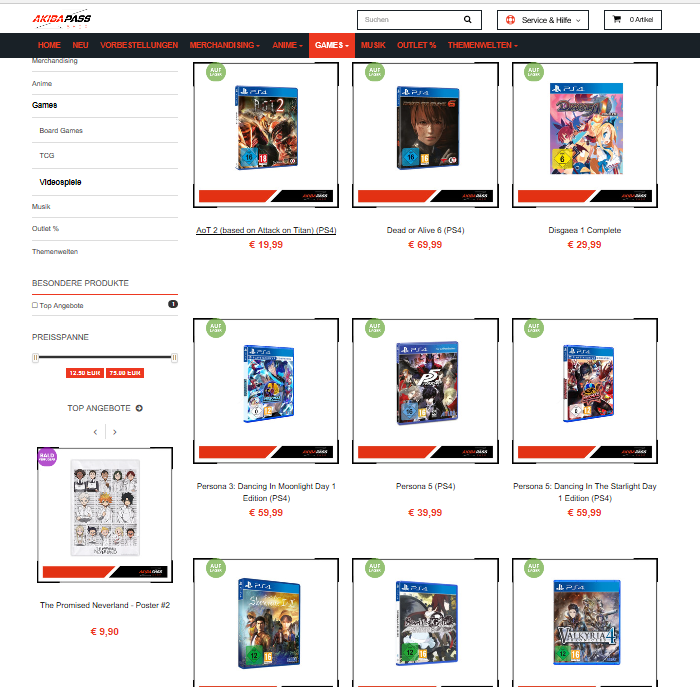Screen dimensions: 700x687
Task: Click the Auf Lager badge on Persona 5
Action: (x=375, y=328)
